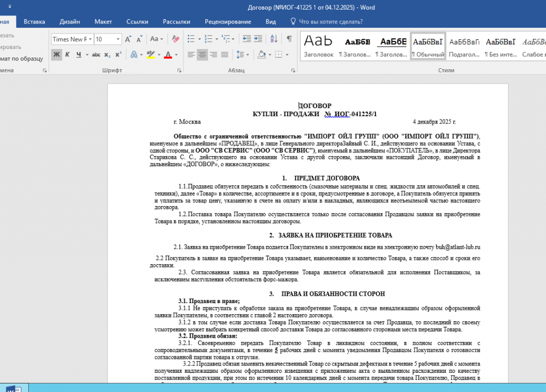Open line and paragraph spacing options
Image resolution: width=546 pixels, height=392 pixels.
[x=240, y=55]
